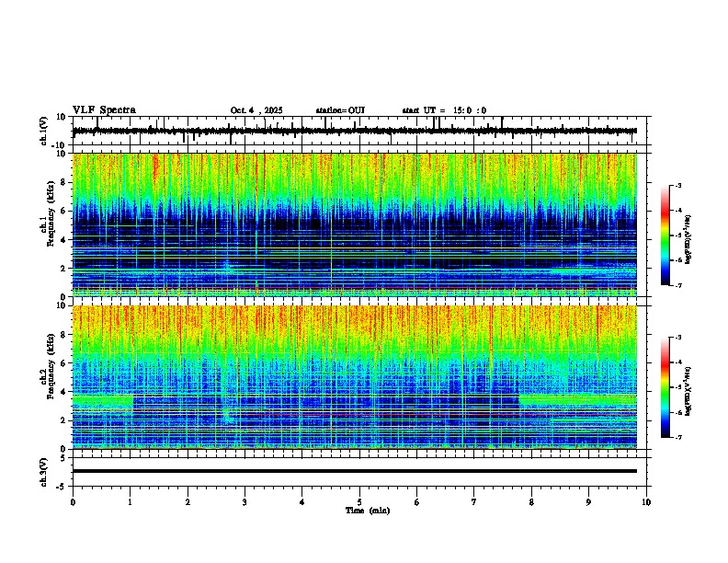Click time-axis tick label "9"
The image size is (728, 563).
click(588, 502)
